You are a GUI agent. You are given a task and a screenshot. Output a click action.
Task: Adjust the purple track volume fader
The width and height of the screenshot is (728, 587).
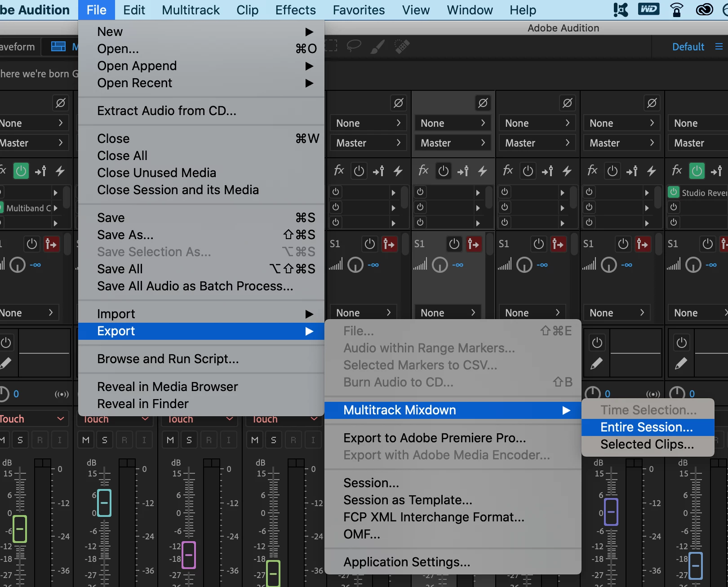tap(611, 511)
